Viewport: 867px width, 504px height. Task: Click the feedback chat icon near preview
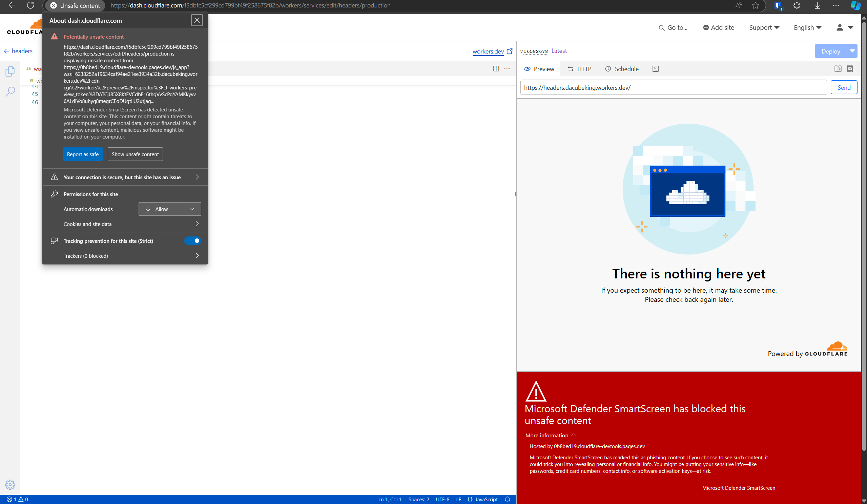click(850, 69)
